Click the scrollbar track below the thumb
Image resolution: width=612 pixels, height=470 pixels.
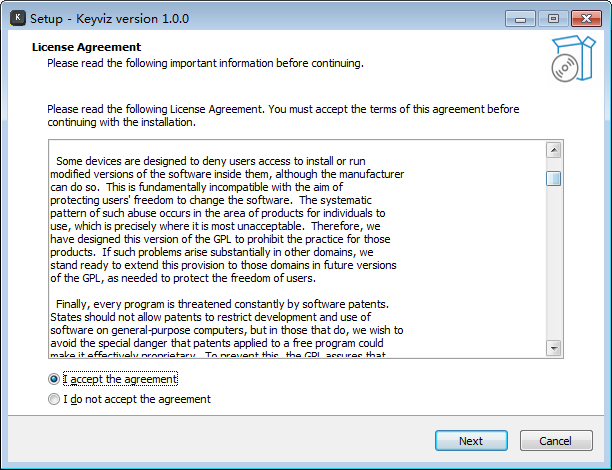coord(554,263)
